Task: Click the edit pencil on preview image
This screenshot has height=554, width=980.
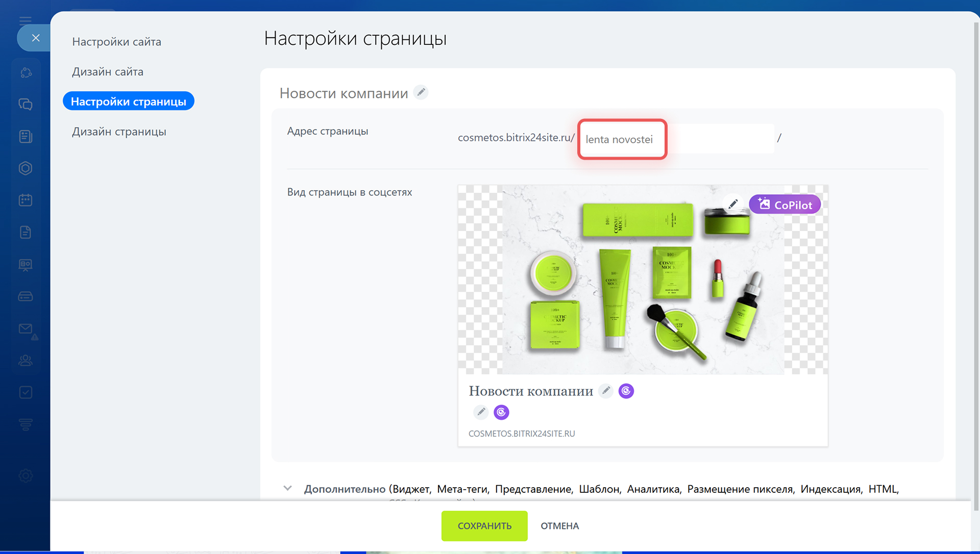Action: 733,204
